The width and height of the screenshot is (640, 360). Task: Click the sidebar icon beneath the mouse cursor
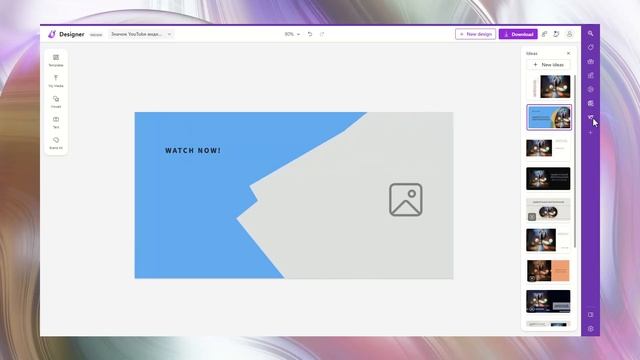[590, 117]
